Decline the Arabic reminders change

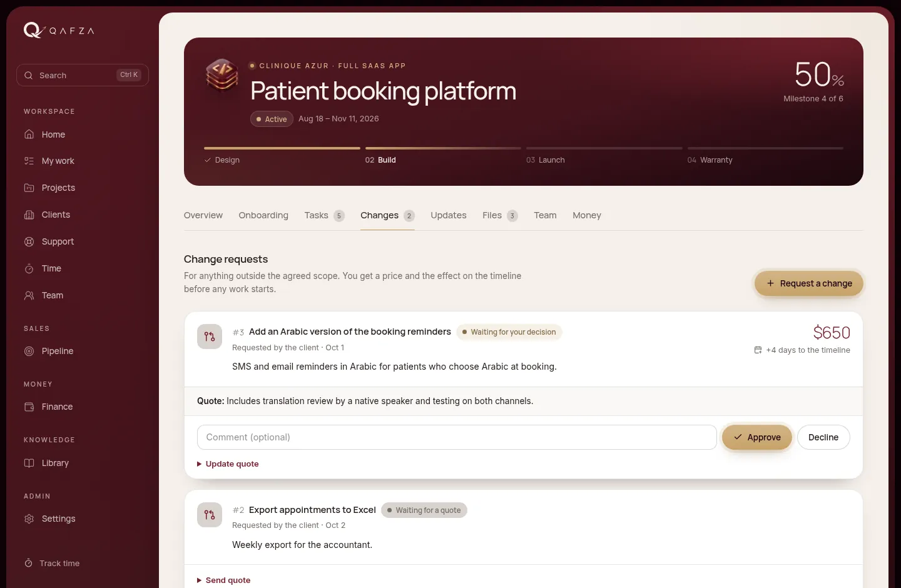pyautogui.click(x=823, y=437)
